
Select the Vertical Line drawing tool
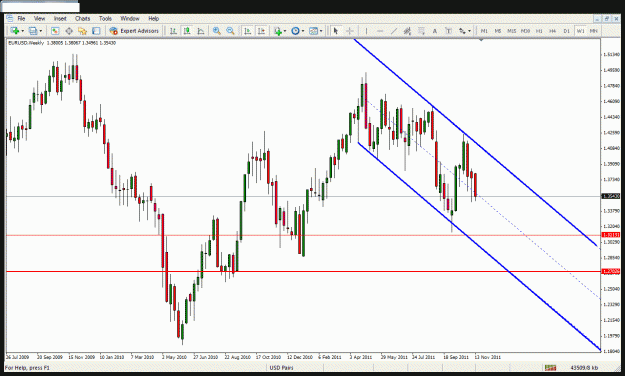[366, 31]
